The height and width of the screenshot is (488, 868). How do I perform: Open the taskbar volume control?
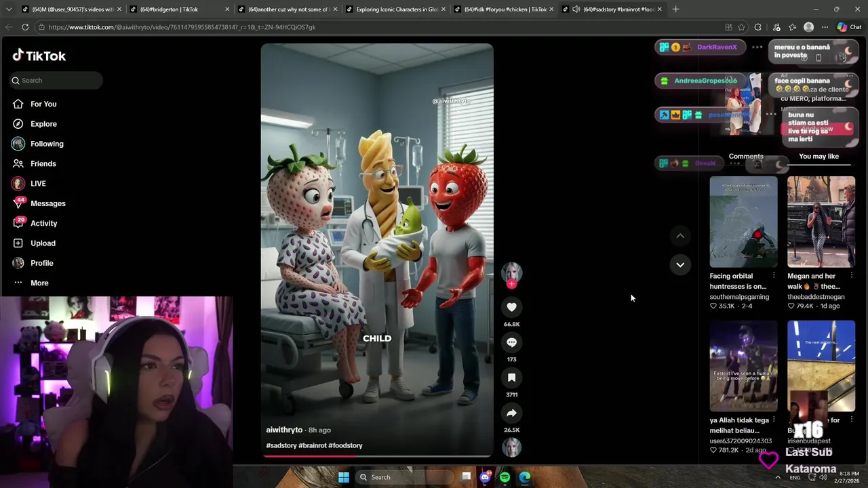(823, 477)
